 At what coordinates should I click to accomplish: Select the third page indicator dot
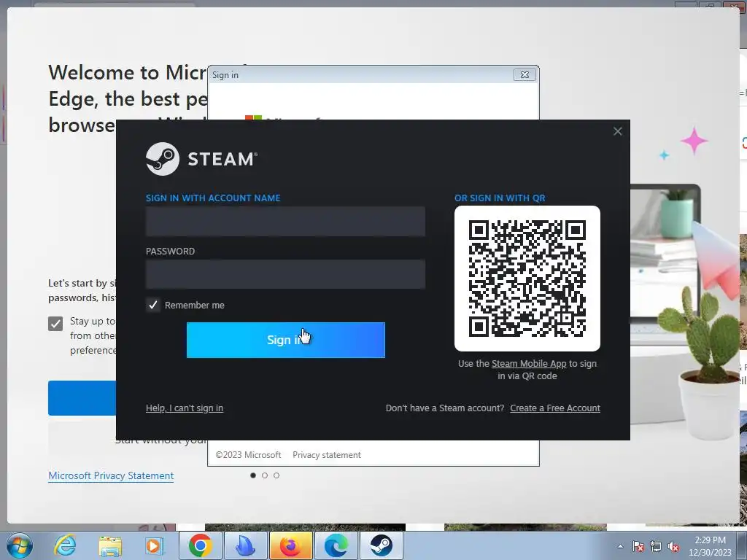(276, 475)
